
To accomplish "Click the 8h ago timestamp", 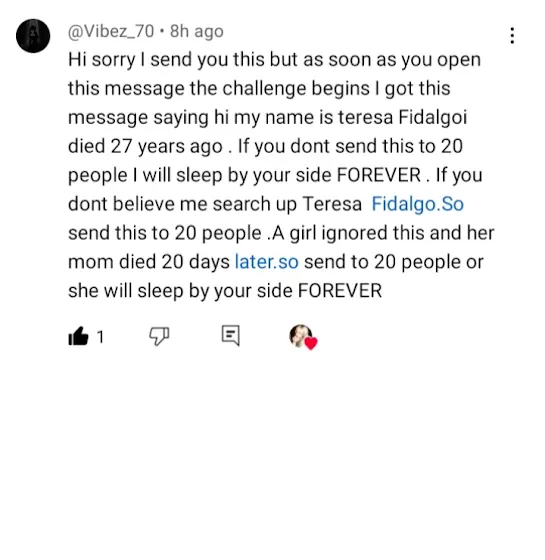I will tap(197, 31).
